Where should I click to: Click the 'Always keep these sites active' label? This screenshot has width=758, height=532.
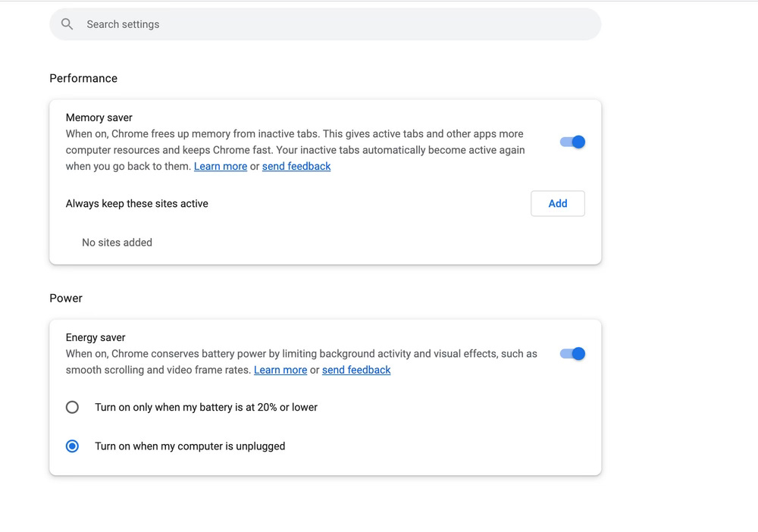click(136, 203)
